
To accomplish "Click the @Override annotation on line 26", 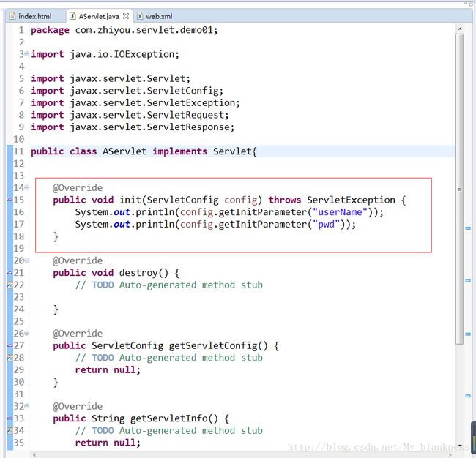I will tap(78, 334).
